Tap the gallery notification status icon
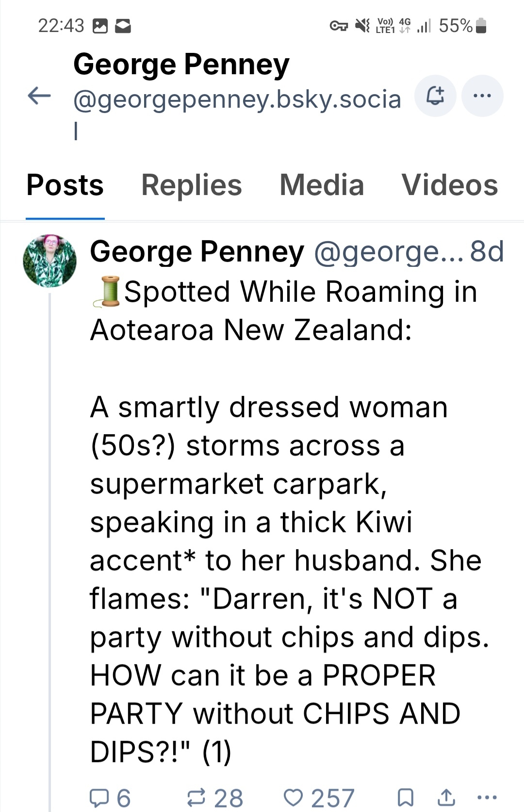Viewport: 524px width, 812px height. click(x=100, y=26)
